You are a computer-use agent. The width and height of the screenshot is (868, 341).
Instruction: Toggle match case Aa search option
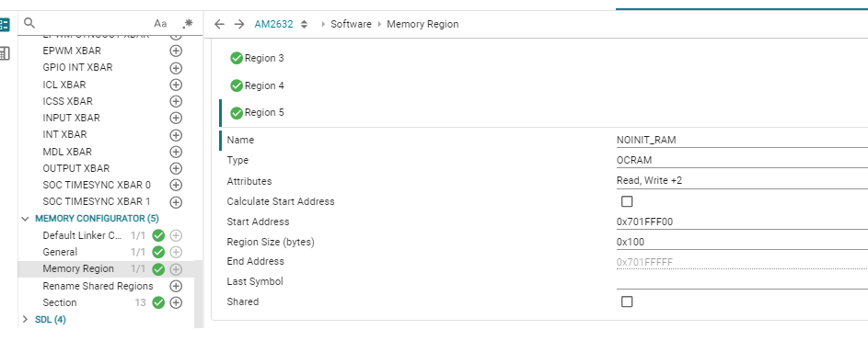(x=160, y=23)
